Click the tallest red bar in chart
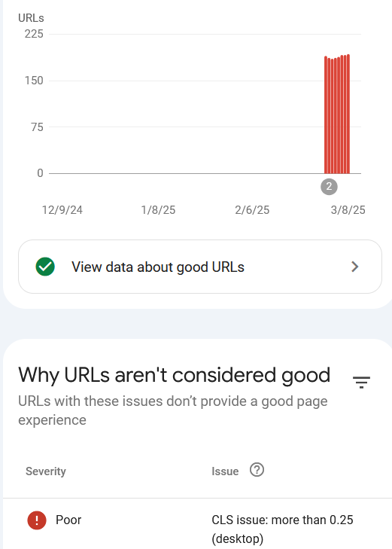This screenshot has height=549, width=392. (348, 114)
